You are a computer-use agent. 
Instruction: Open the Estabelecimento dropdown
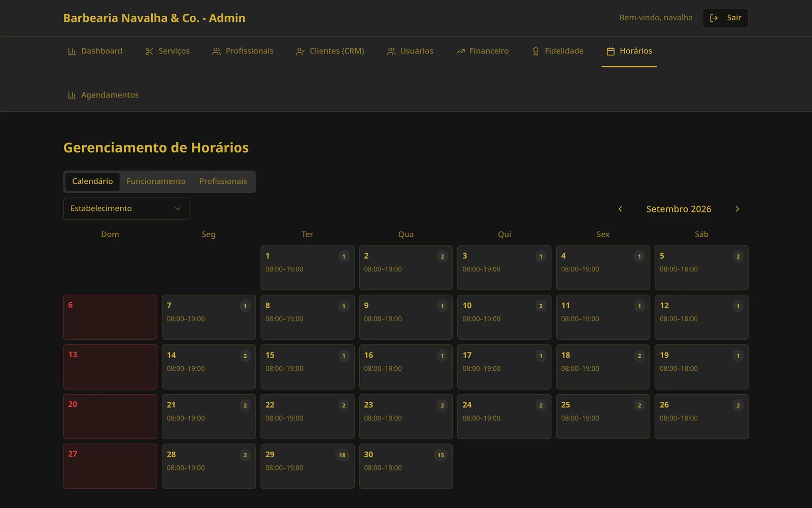[x=126, y=209]
